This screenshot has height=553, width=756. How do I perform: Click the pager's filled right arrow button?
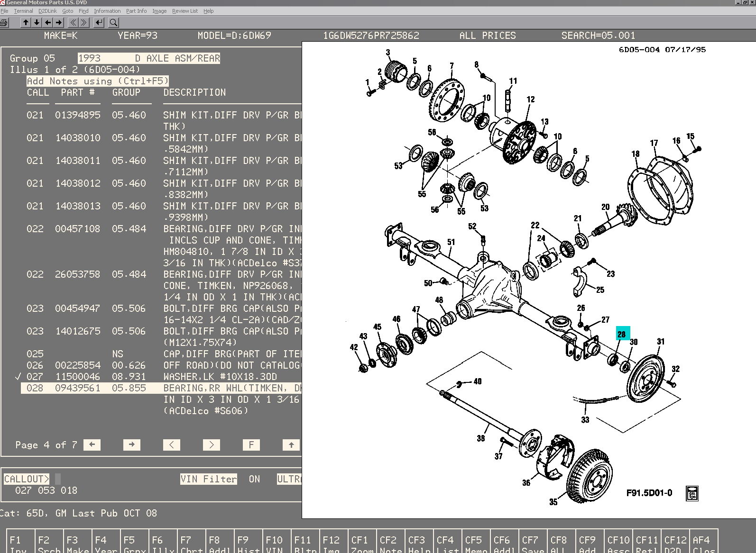[132, 444]
